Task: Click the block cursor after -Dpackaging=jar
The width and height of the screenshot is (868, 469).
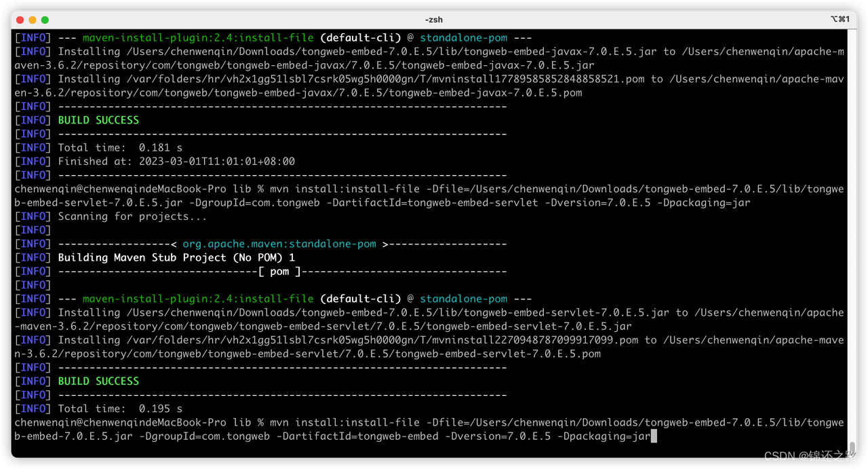Action: pos(654,436)
